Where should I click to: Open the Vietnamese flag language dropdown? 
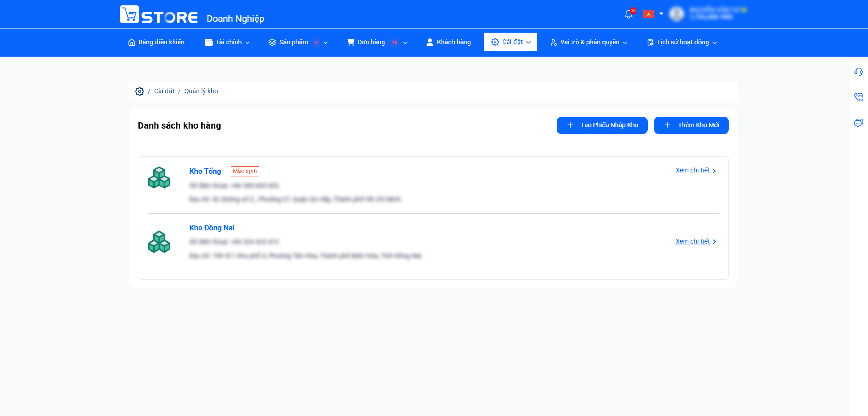pyautogui.click(x=653, y=14)
